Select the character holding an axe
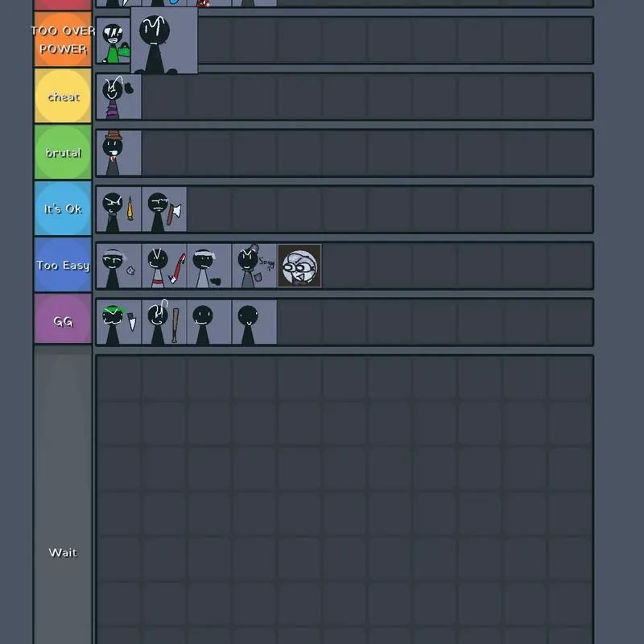The height and width of the screenshot is (644, 644). (164, 209)
